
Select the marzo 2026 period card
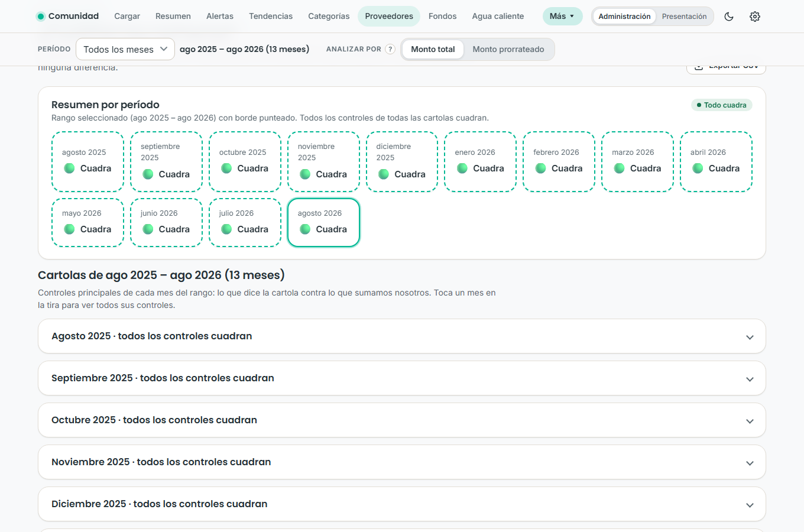(638, 161)
